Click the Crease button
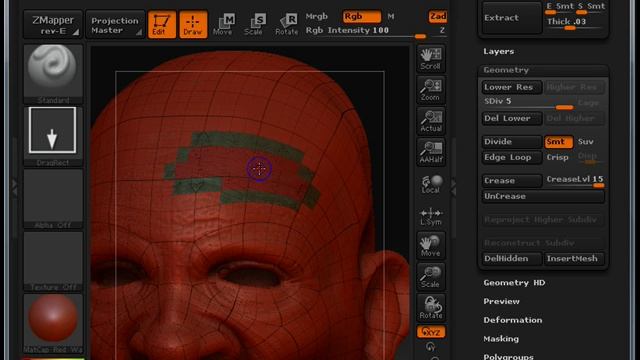 [x=512, y=181]
